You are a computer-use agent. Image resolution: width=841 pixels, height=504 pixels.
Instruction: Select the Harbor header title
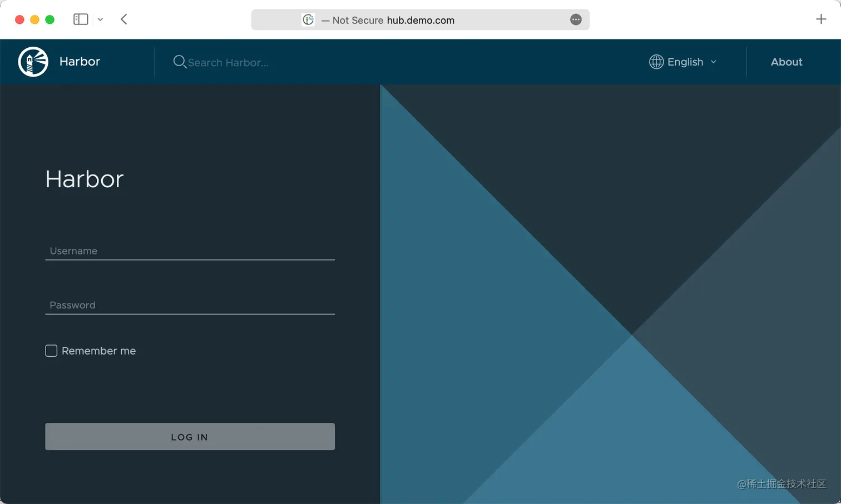pyautogui.click(x=80, y=61)
